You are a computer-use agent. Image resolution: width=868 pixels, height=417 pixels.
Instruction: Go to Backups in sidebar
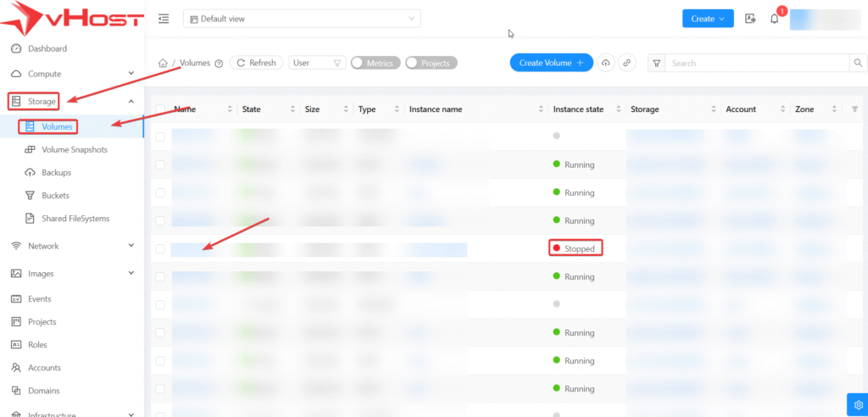[56, 172]
